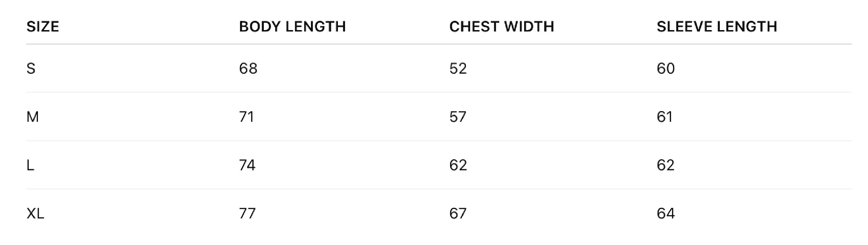Click the SLEEVE LENGTH column header

click(717, 27)
